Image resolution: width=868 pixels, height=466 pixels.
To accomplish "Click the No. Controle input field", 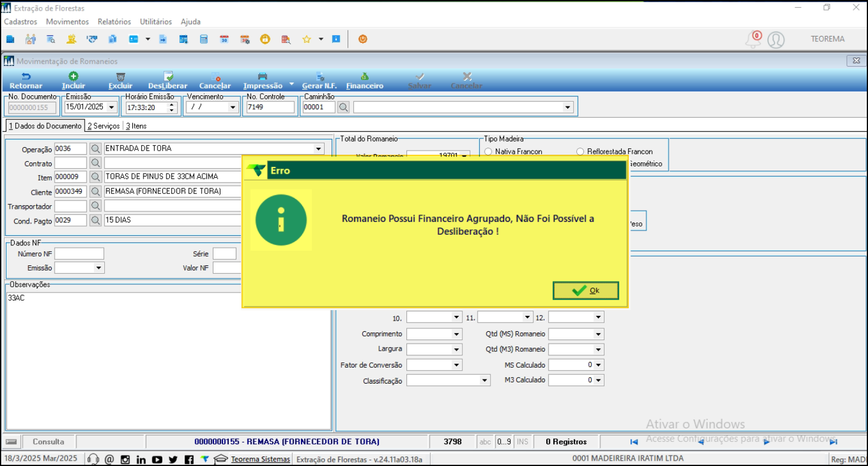I will (269, 108).
